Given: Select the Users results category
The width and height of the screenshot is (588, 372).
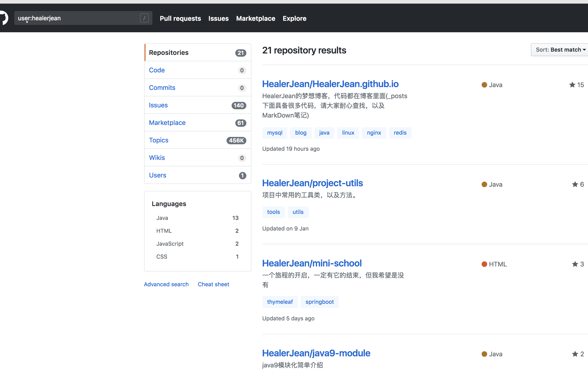Looking at the screenshot, I should (157, 175).
